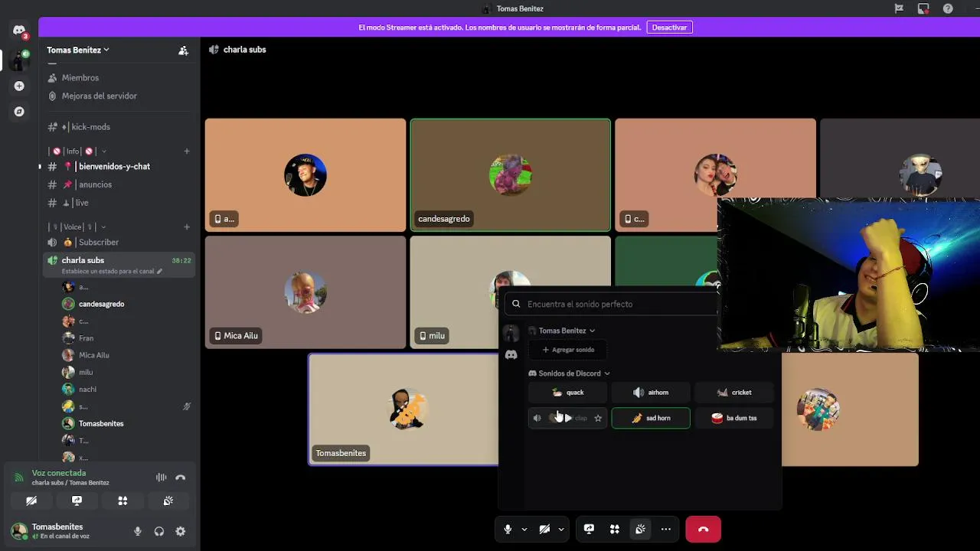Screen dimensions: 980x551
Task: Play the cricket sound
Action: 734,393
